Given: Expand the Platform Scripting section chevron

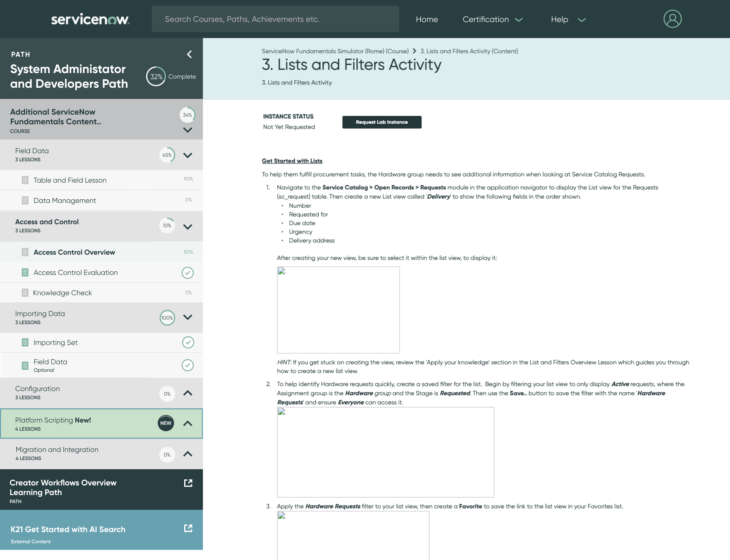Looking at the screenshot, I should pyautogui.click(x=188, y=423).
